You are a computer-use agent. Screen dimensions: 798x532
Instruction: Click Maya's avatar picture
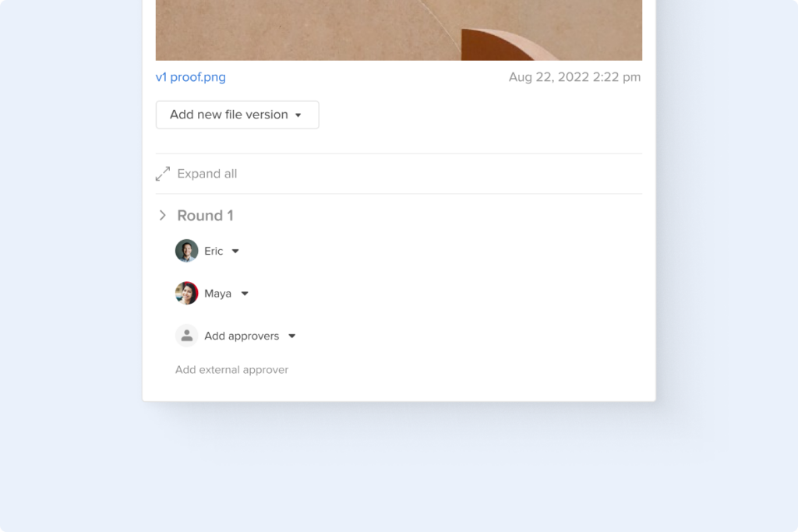coord(186,293)
